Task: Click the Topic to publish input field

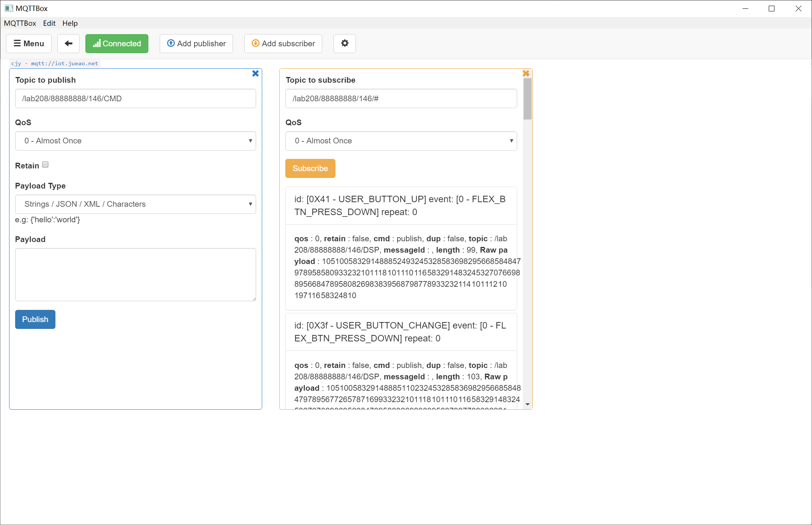Action: (135, 99)
